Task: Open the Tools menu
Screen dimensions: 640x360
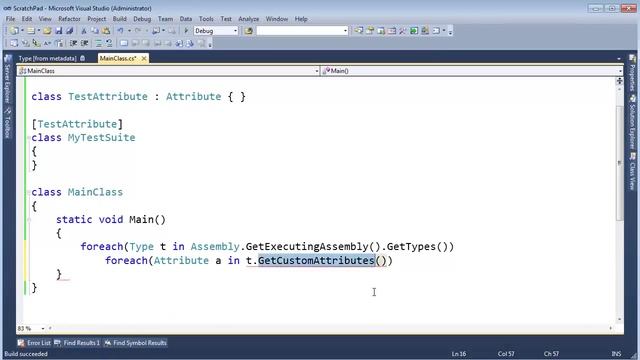Action: (206, 19)
